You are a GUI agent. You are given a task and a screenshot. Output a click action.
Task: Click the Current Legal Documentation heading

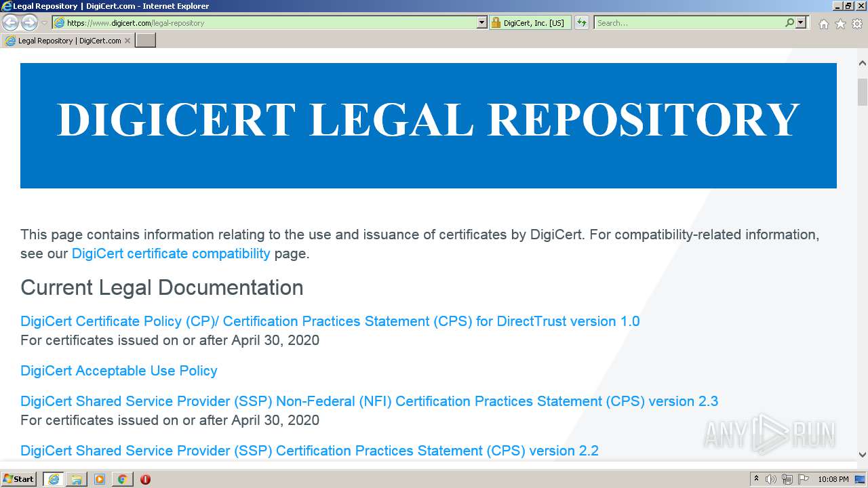[162, 287]
